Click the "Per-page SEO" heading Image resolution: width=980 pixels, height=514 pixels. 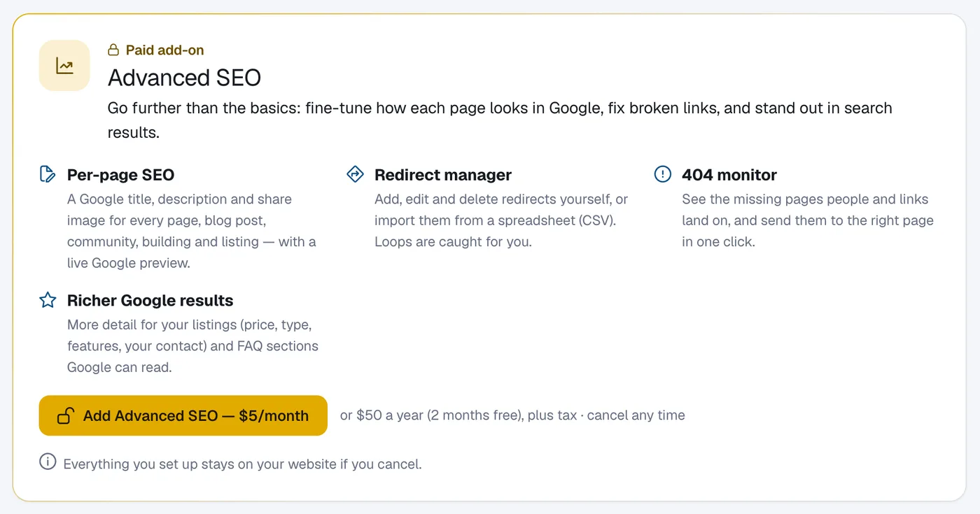coord(121,175)
